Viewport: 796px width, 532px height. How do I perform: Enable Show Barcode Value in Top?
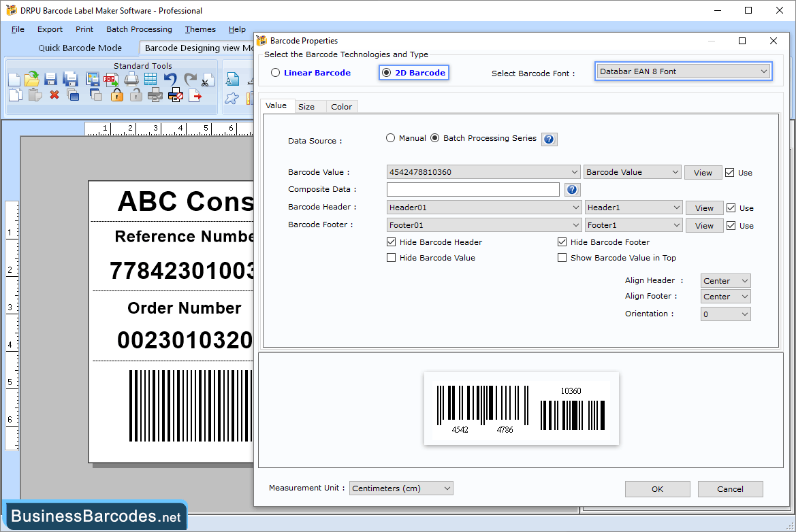[x=562, y=258]
